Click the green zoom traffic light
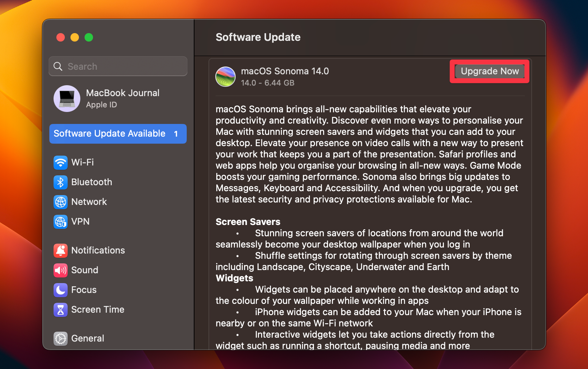588x369 pixels. (x=89, y=37)
